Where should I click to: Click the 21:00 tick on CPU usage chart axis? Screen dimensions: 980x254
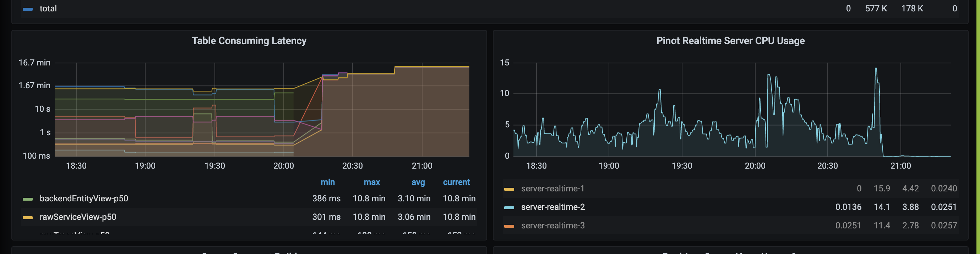(x=900, y=166)
